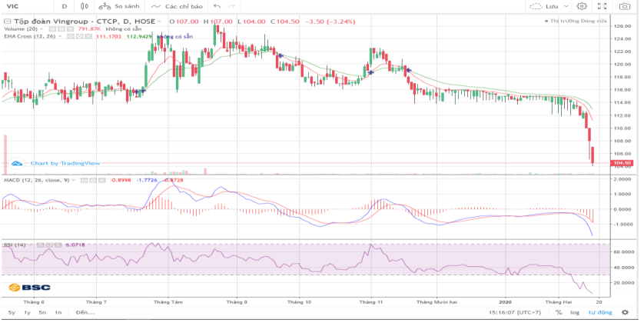Toggle MACD indicator visibility eye
The height and width of the screenshot is (323, 644).
pos(83,180)
